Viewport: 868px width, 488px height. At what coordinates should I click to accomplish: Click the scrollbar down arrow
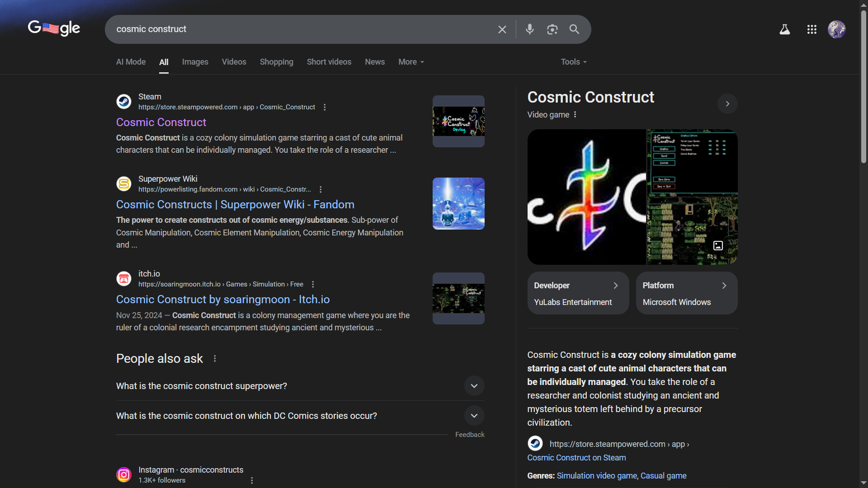(x=863, y=483)
